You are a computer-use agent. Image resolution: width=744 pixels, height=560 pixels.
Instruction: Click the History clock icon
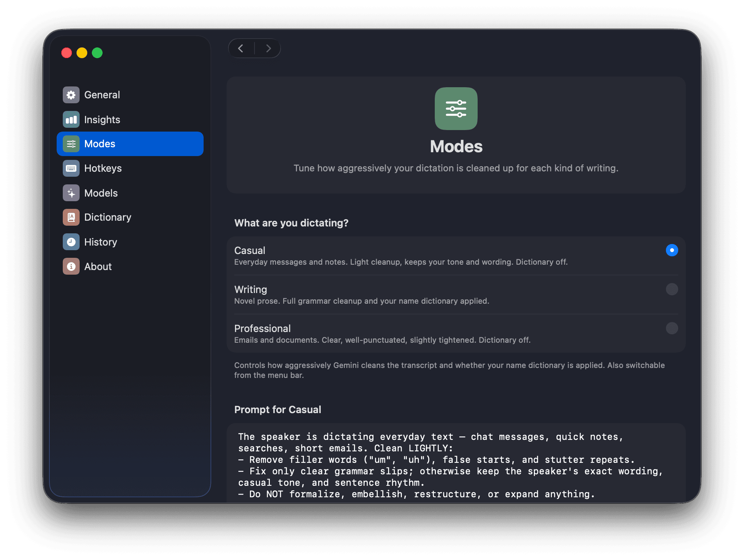pyautogui.click(x=71, y=242)
